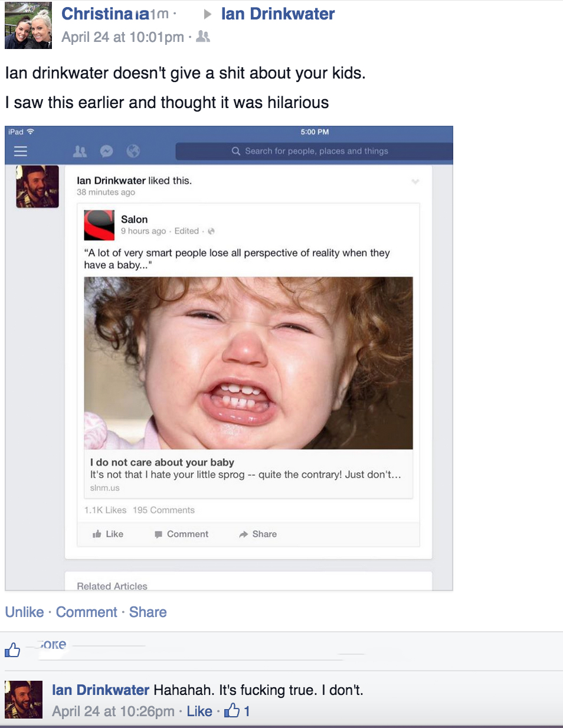Open the friend requests icon
The height and width of the screenshot is (728, 563).
pyautogui.click(x=80, y=151)
